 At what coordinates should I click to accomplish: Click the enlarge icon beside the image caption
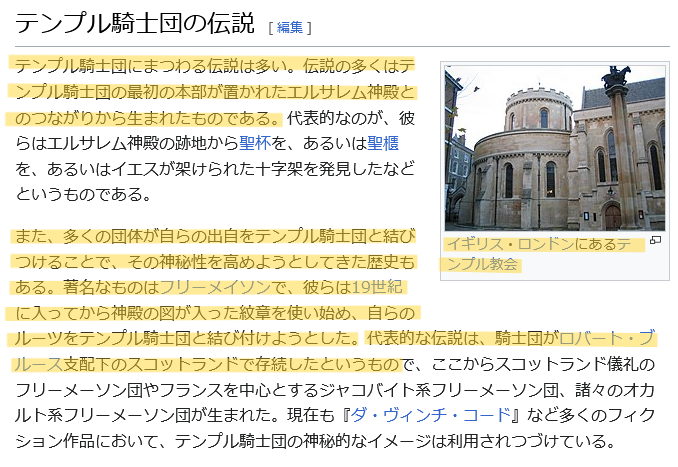coord(656,241)
